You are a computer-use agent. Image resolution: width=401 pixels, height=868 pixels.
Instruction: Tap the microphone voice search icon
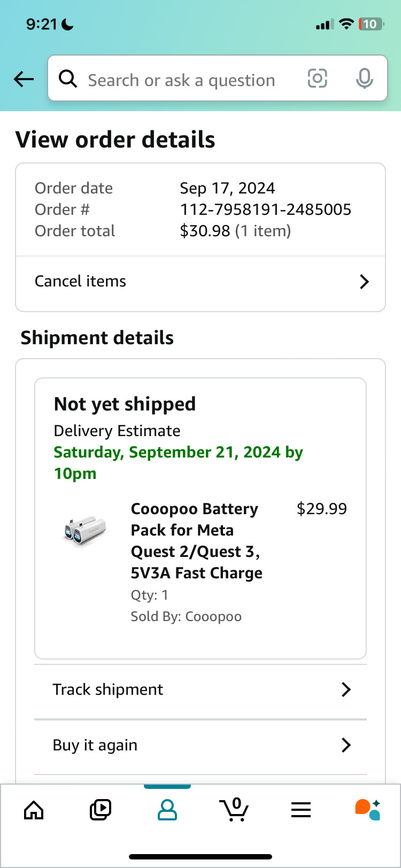(x=364, y=79)
